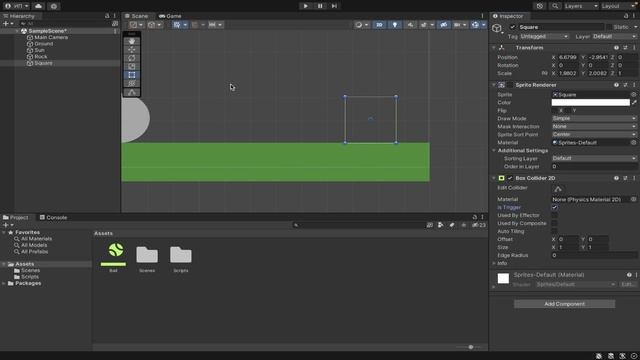This screenshot has height=360, width=640.
Task: Open the Sorting Layer dropdown
Action: [594, 158]
